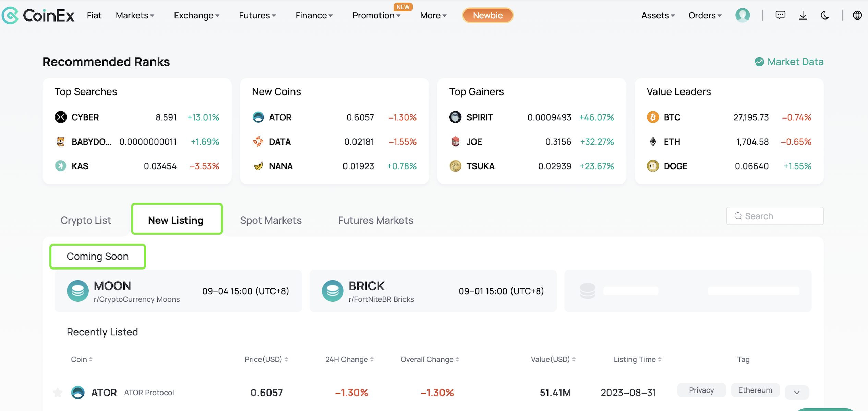The width and height of the screenshot is (868, 411).
Task: Click SPIRIT change +46.07%
Action: coord(596,117)
